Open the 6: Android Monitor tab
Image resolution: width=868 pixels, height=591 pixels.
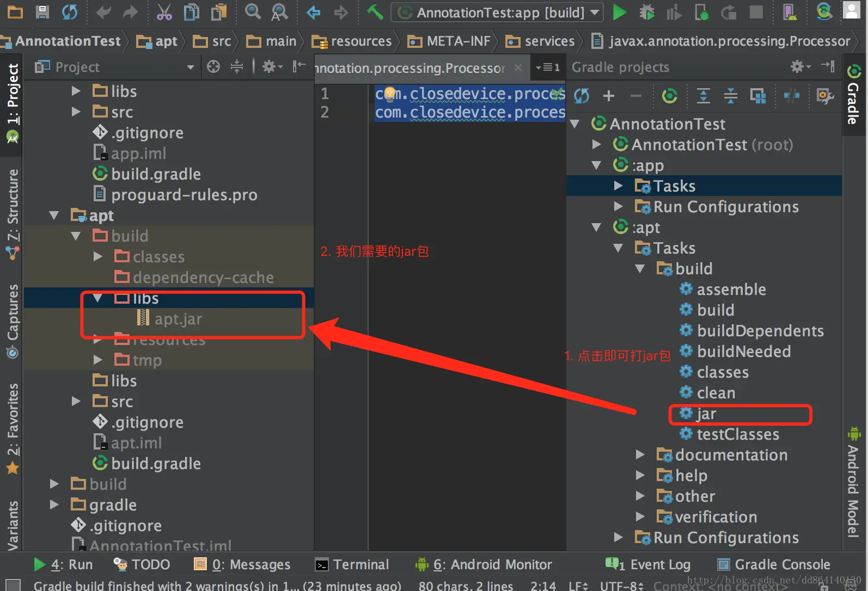pos(483,564)
